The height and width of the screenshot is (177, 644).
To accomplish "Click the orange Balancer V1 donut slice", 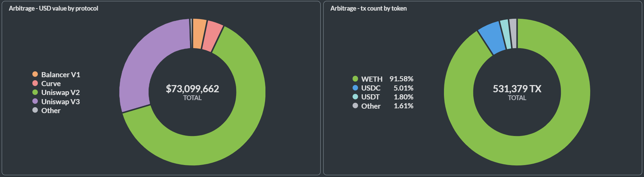I will (x=199, y=33).
